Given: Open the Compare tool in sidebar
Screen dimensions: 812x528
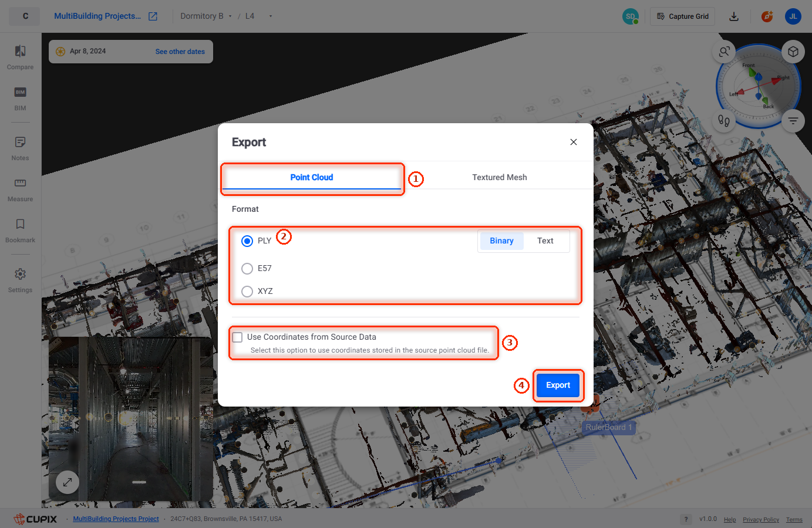Looking at the screenshot, I should click(20, 57).
